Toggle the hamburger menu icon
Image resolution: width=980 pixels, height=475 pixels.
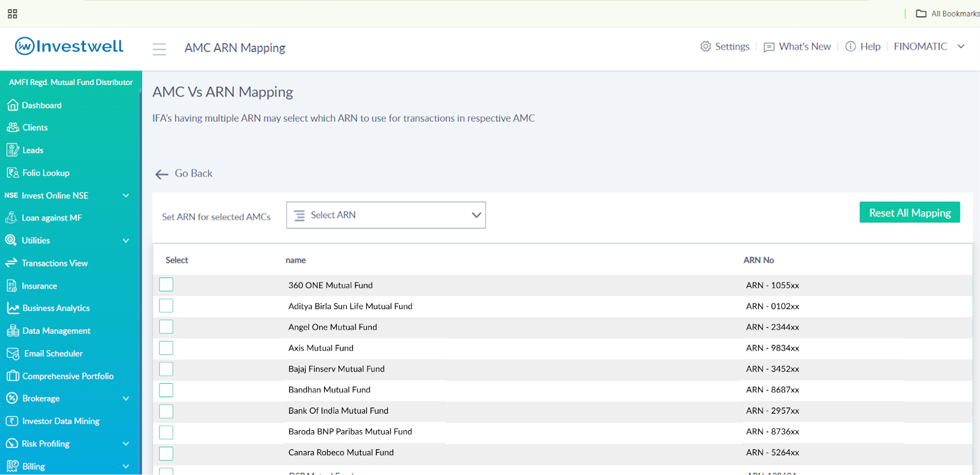(159, 49)
